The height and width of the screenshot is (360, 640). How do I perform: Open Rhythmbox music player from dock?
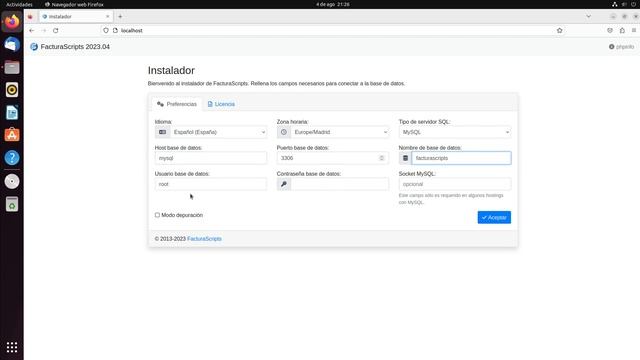point(12,90)
